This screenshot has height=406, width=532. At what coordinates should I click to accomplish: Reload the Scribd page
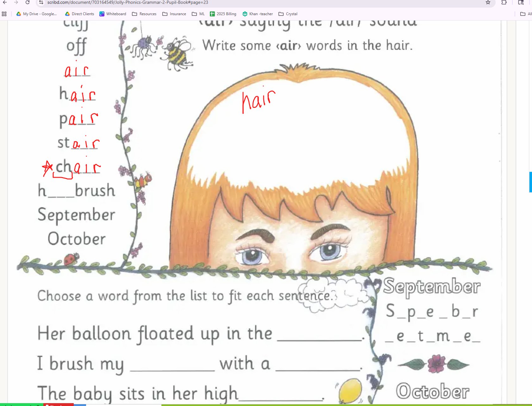[x=28, y=3]
